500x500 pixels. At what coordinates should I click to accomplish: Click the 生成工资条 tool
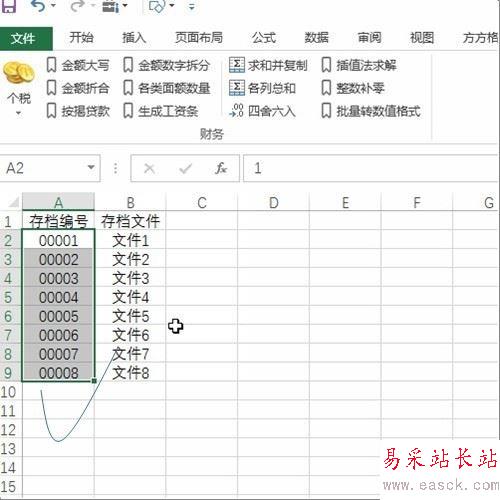point(160,111)
